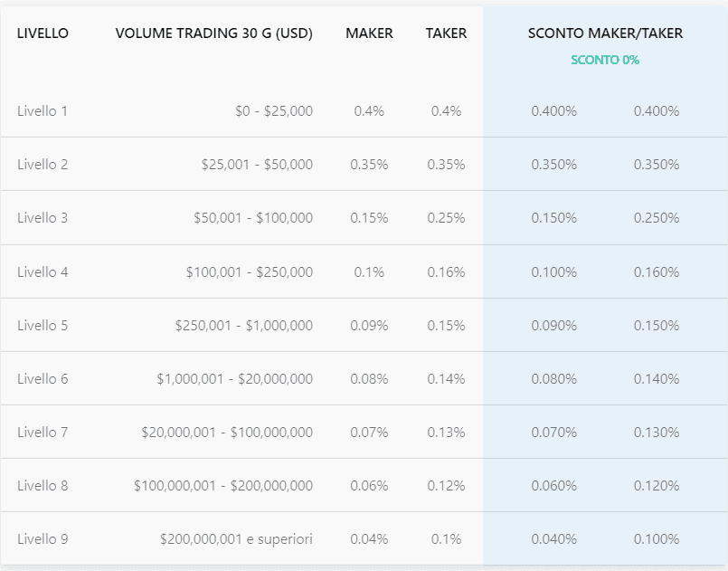728x571 pixels.
Task: Click the $50,001 - $100,000 volume range
Action: [253, 218]
